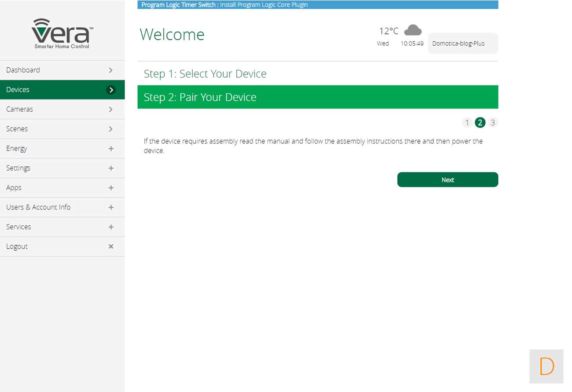
Task: Click the cloud weather icon
Action: coord(413,30)
